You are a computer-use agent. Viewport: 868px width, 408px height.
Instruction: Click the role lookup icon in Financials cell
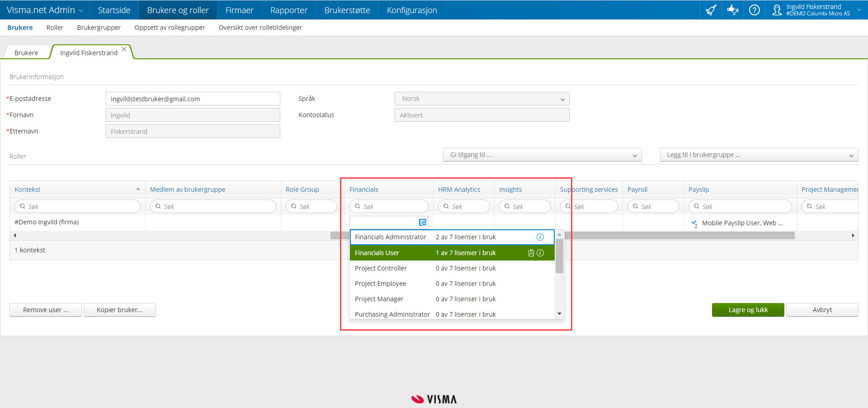[x=423, y=222]
